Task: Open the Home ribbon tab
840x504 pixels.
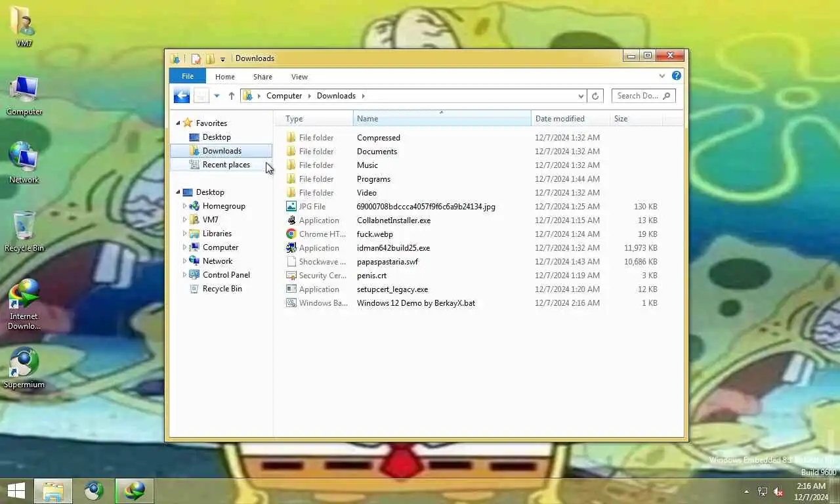Action: point(225,77)
